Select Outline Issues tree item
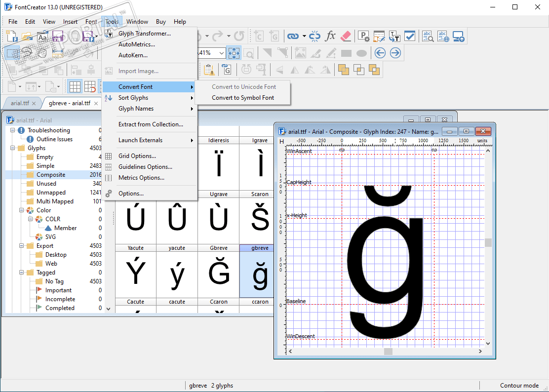 55,139
